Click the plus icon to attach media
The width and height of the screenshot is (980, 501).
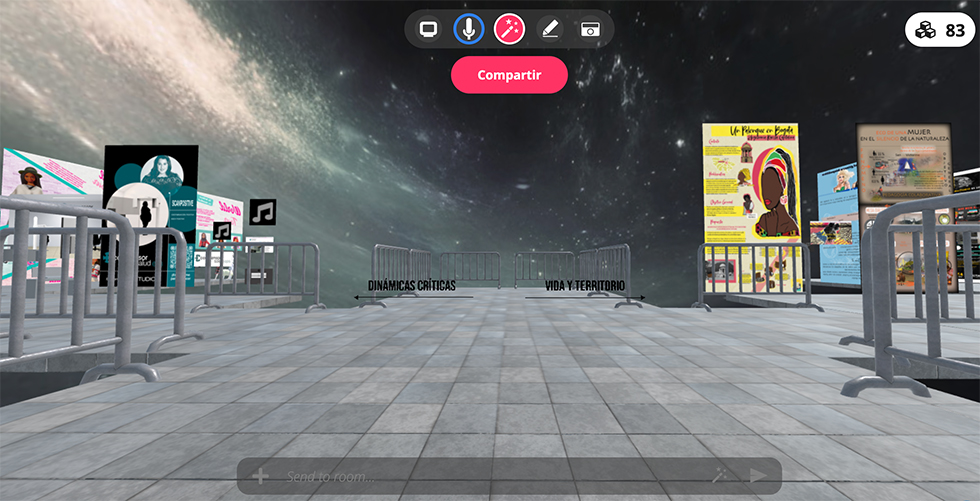260,477
